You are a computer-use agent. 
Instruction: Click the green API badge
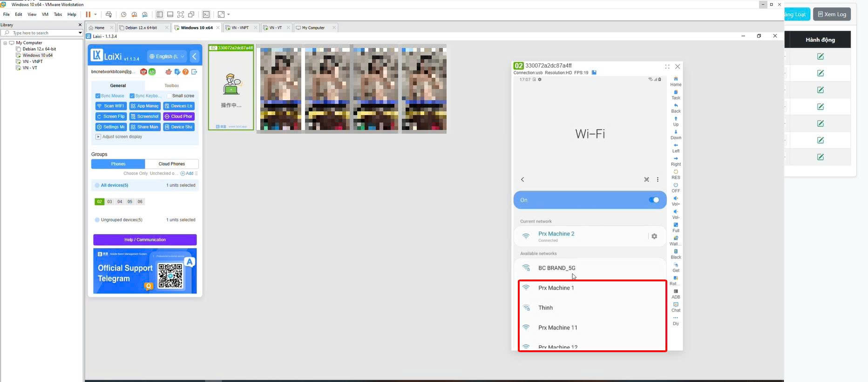pyautogui.click(x=152, y=72)
